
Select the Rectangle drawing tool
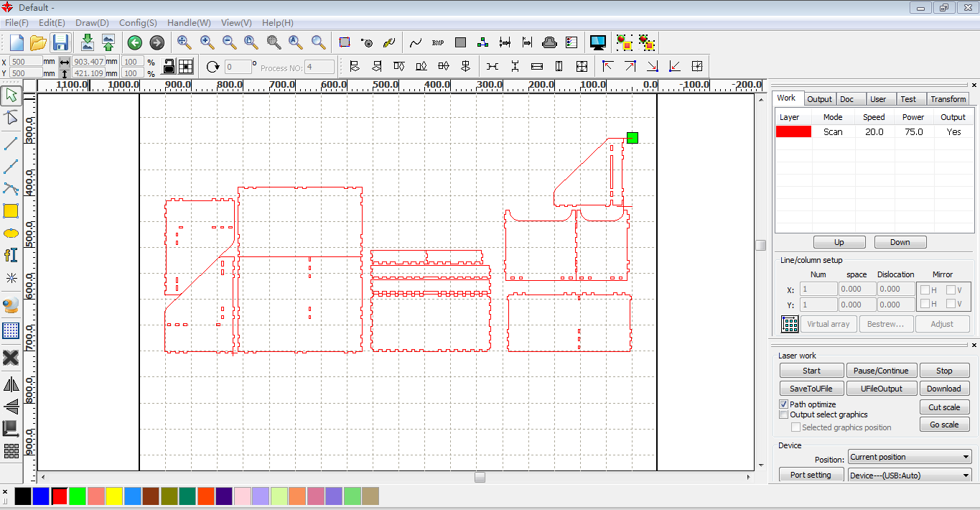point(11,211)
